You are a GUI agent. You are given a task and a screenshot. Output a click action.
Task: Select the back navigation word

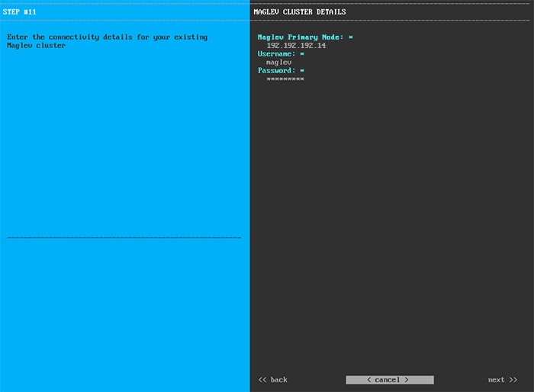[x=279, y=380]
